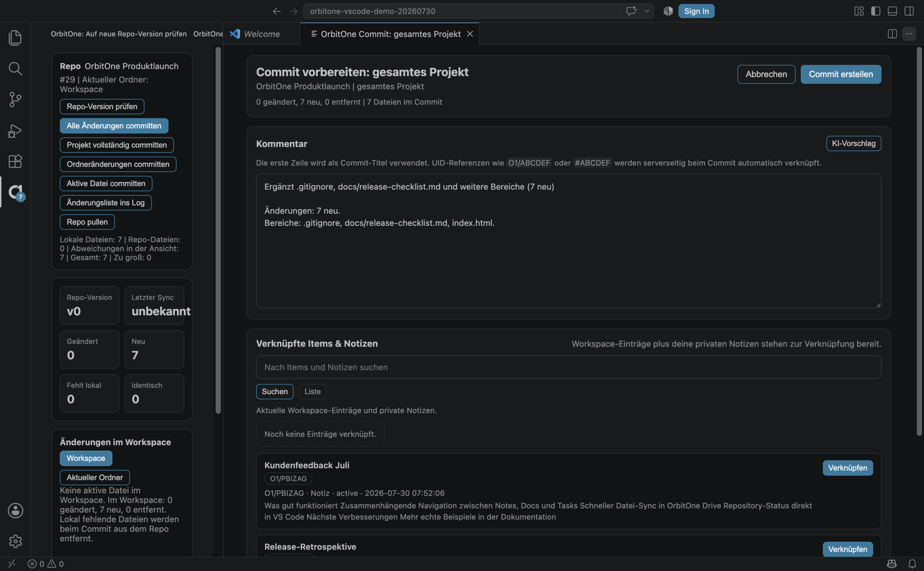Open the Extensions view icon
Viewport: 924px width, 571px height.
click(x=16, y=161)
